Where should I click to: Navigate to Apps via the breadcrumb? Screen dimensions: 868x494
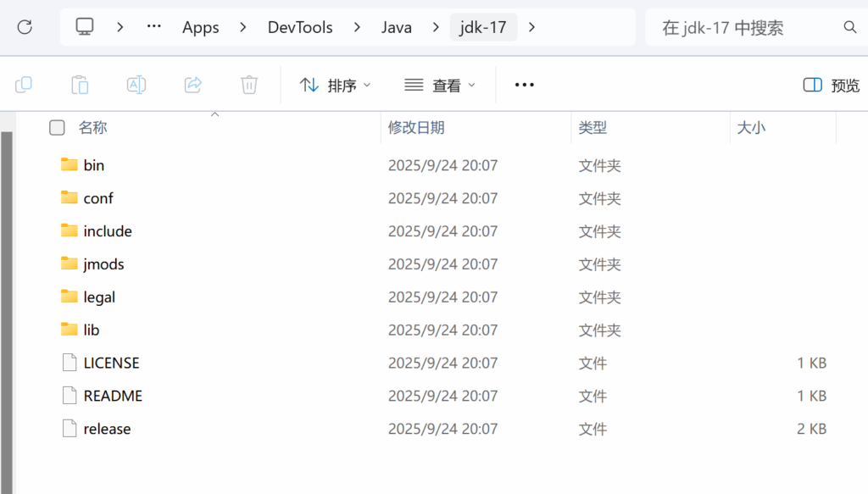(200, 26)
